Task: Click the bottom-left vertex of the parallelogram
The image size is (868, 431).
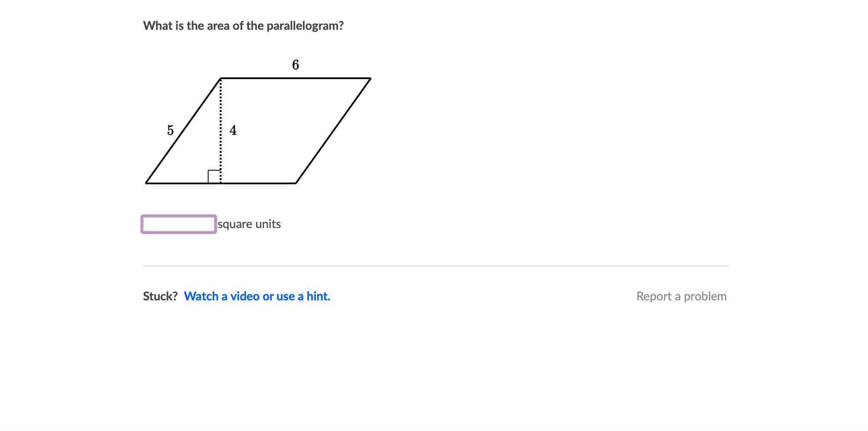Action: pos(146,183)
